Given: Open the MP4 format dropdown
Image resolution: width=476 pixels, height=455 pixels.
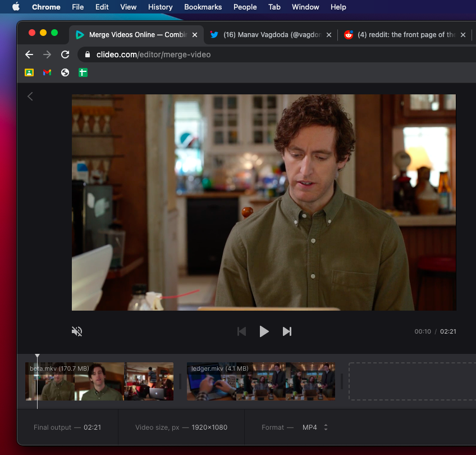Looking at the screenshot, I should [x=315, y=427].
